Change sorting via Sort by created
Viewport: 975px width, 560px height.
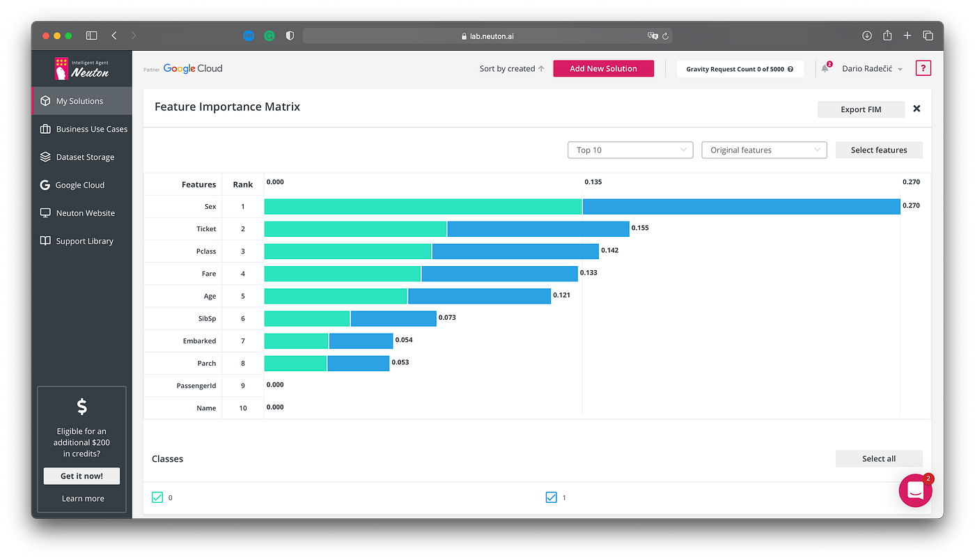[x=512, y=68]
